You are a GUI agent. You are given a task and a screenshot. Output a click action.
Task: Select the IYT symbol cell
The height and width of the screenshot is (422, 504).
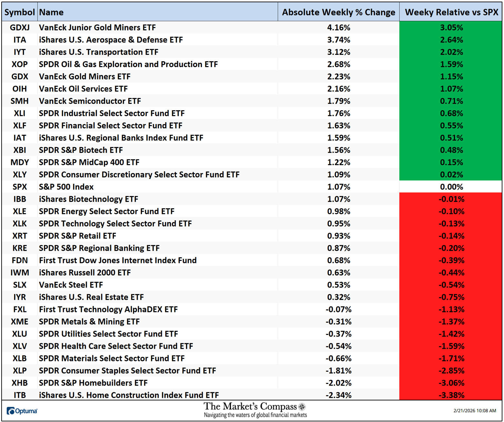pyautogui.click(x=20, y=52)
